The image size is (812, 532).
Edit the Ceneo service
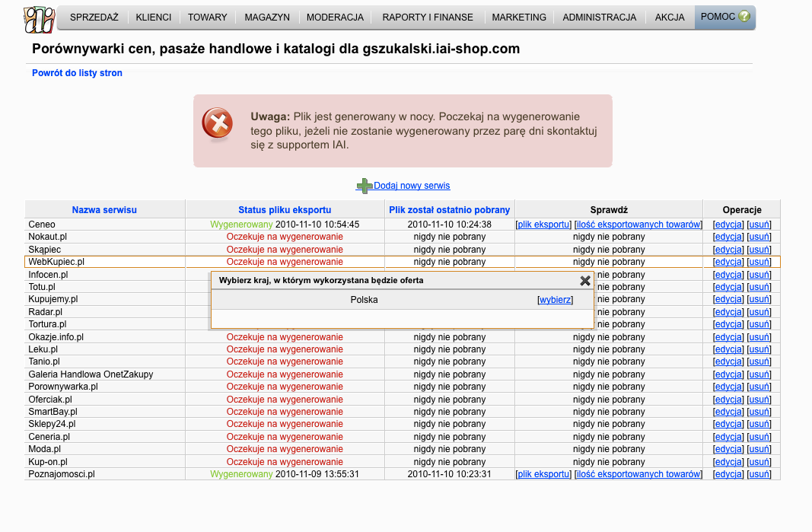point(728,225)
